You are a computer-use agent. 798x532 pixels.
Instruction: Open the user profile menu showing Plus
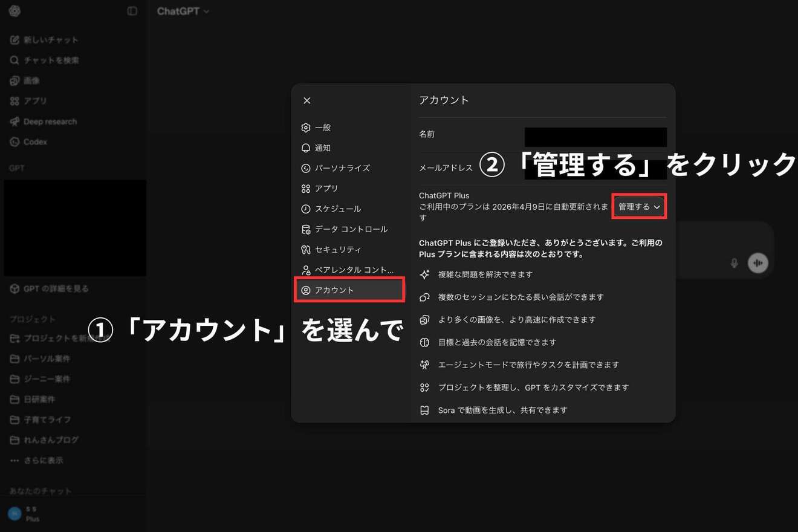point(74,514)
